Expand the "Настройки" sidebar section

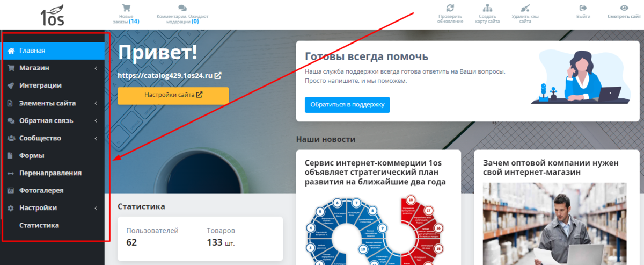point(96,208)
